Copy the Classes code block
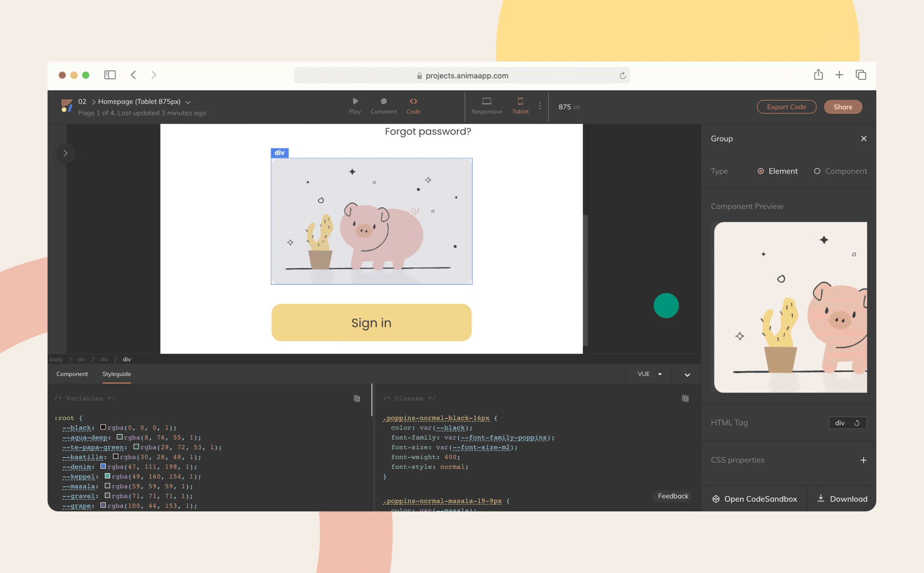Image resolution: width=924 pixels, height=573 pixels. point(685,399)
